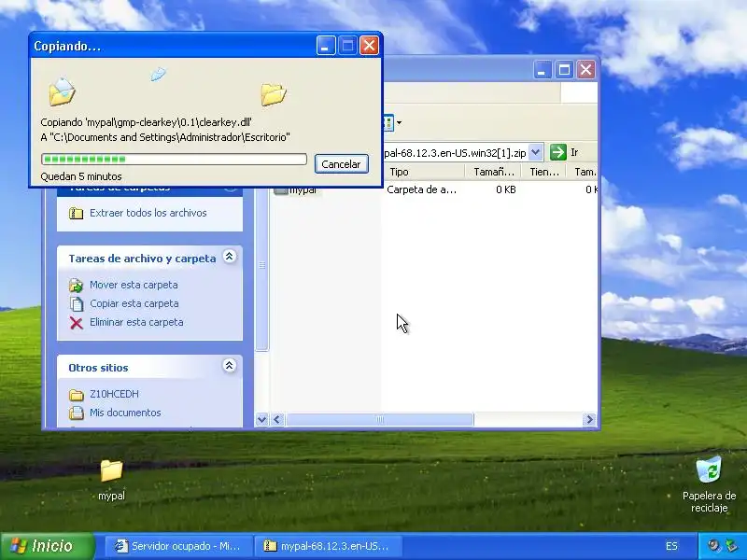Open the Views toolbar dropdown
The height and width of the screenshot is (560, 747).
point(400,123)
